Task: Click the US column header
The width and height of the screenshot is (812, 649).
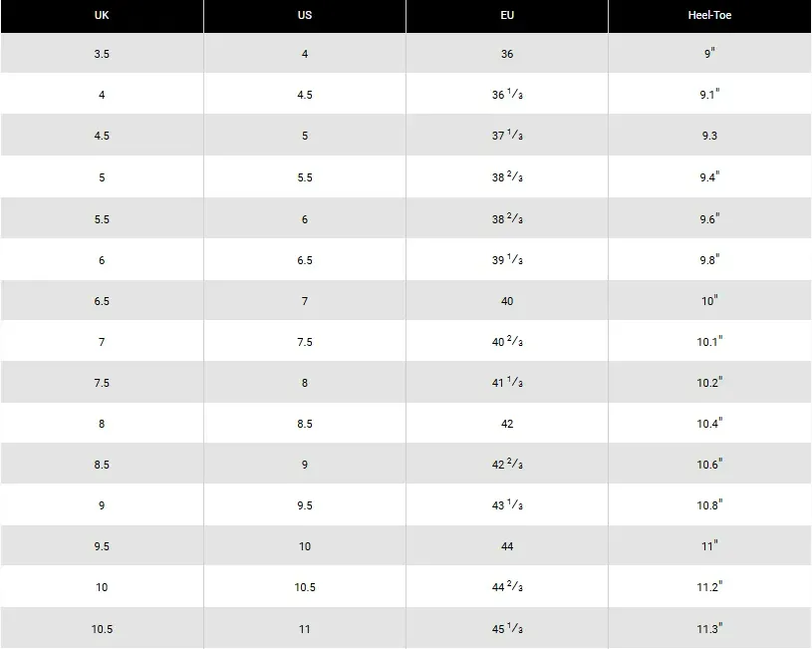Action: pyautogui.click(x=305, y=16)
